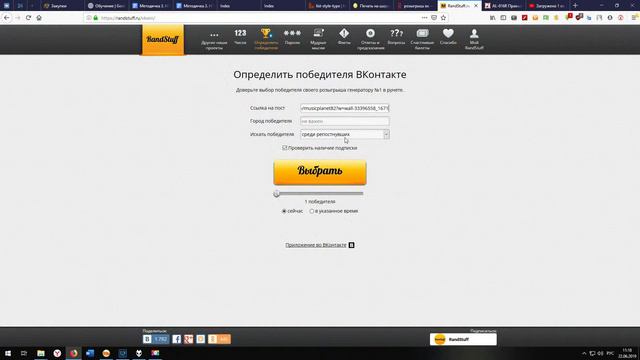640x360 pixels.
Task: Open the Firefox hamburger menu
Action: click(634, 18)
